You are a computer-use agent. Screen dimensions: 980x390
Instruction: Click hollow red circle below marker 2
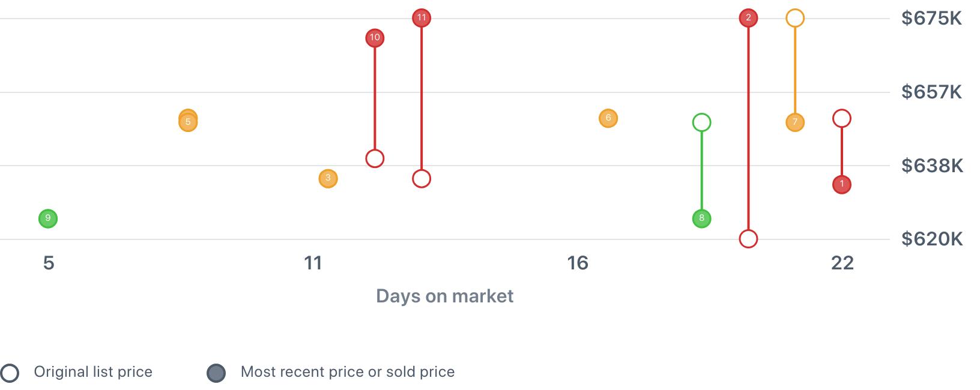click(x=748, y=239)
